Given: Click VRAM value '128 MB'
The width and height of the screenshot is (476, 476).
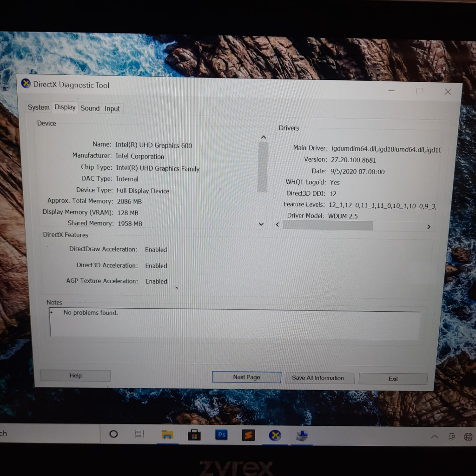Looking at the screenshot, I should (x=128, y=213).
